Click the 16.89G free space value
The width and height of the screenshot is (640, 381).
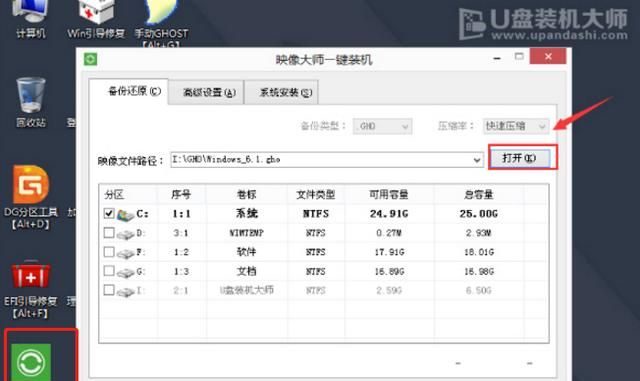point(389,272)
